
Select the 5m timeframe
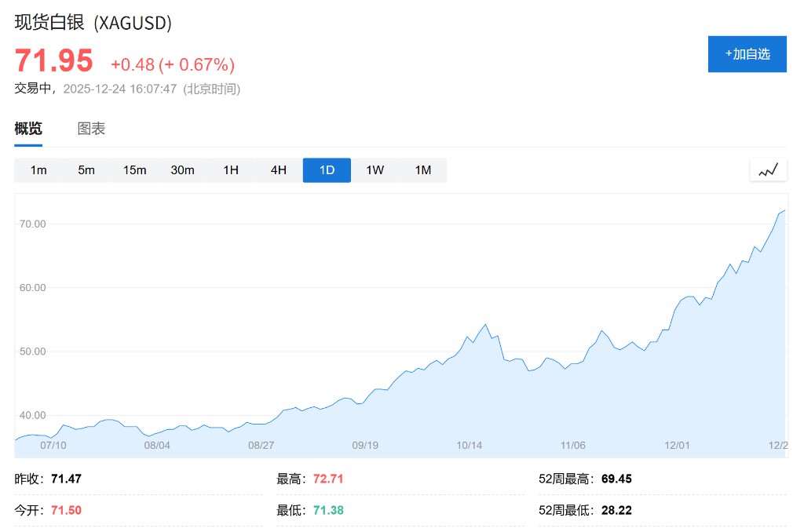pyautogui.click(x=86, y=170)
